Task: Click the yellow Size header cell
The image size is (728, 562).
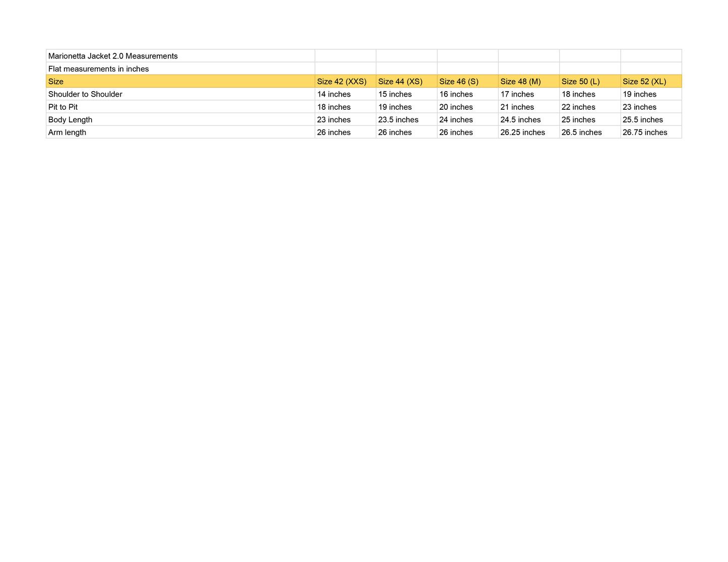Action: [x=56, y=82]
